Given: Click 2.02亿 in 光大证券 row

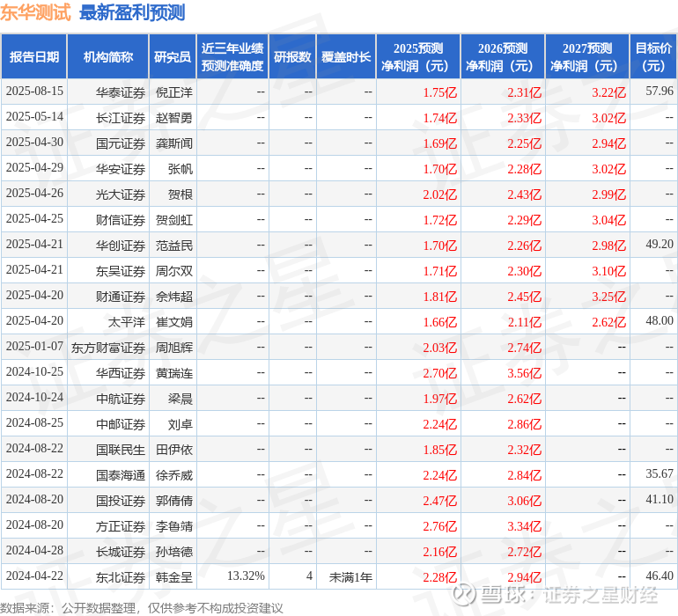Looking at the screenshot, I should pyautogui.click(x=439, y=194).
